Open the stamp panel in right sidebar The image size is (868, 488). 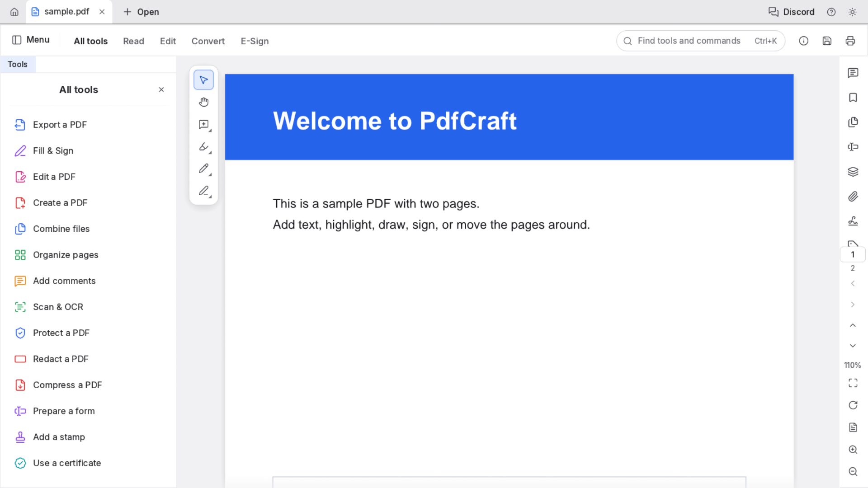click(x=853, y=221)
